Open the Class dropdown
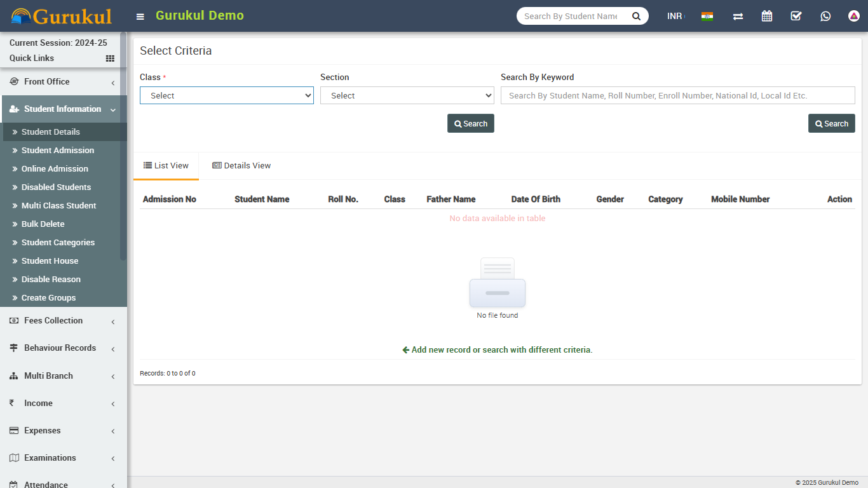This screenshot has height=488, width=868. 227,95
